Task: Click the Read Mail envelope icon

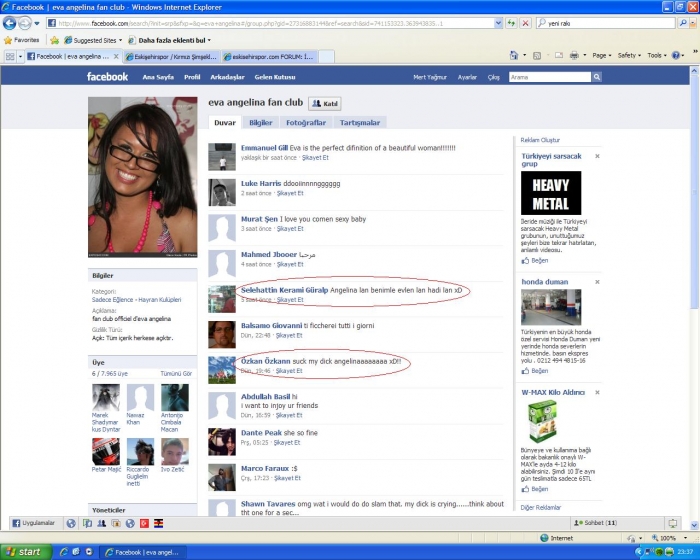Action: (x=558, y=55)
